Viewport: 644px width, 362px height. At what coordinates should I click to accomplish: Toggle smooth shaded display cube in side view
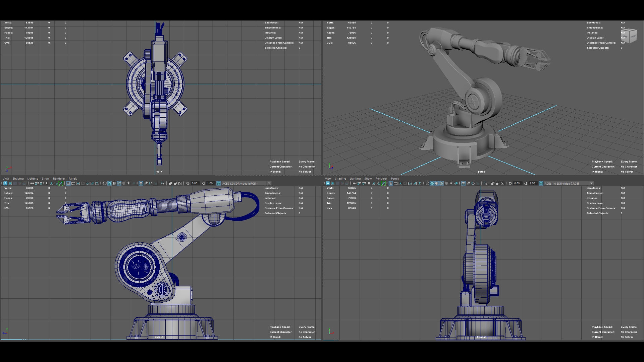(x=109, y=183)
